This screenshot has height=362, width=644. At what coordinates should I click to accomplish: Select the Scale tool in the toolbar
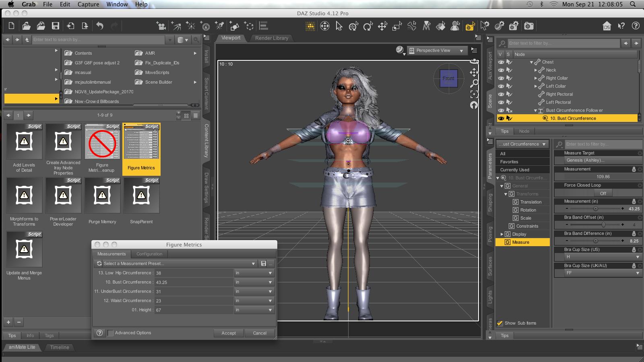point(397,27)
